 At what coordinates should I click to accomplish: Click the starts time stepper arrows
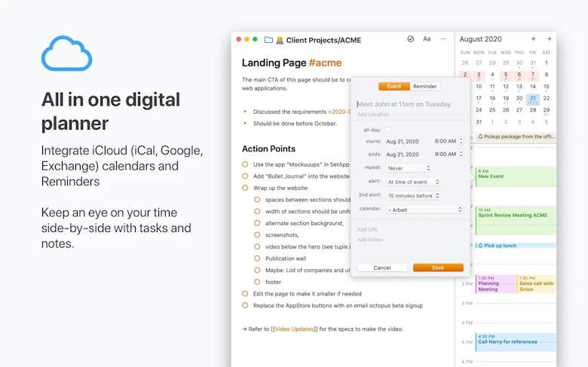point(461,142)
